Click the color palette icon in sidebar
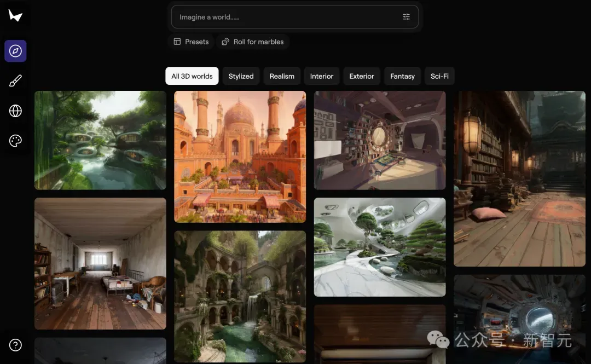 pyautogui.click(x=15, y=141)
